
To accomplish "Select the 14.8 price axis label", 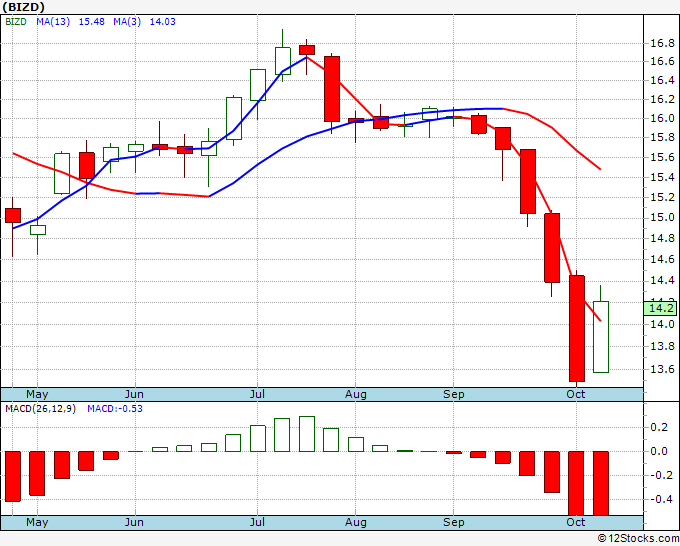I will [x=662, y=238].
